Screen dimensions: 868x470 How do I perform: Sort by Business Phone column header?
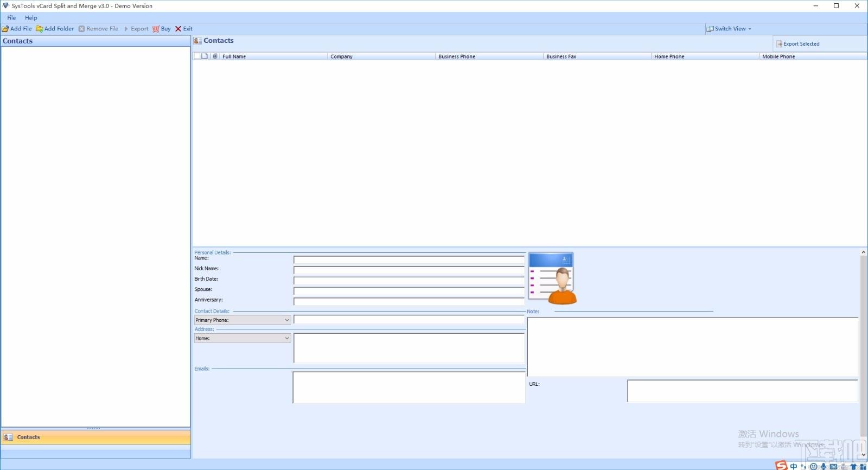(x=489, y=56)
